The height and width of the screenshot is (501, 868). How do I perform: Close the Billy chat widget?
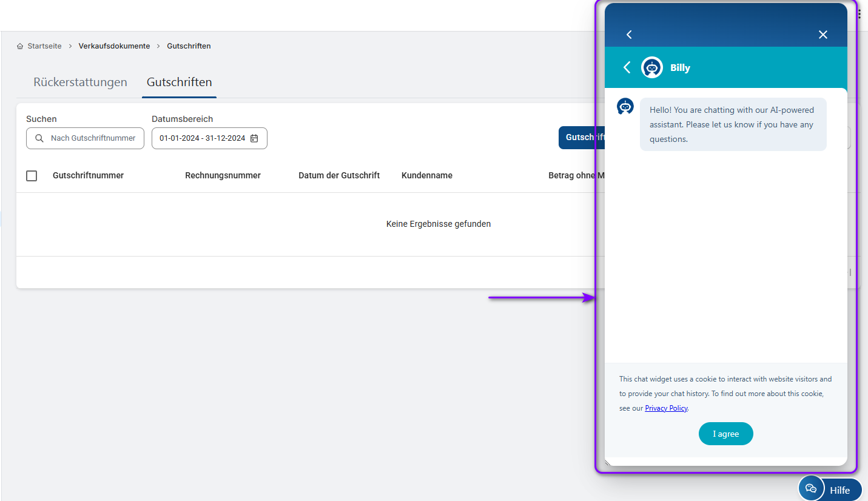(x=823, y=35)
